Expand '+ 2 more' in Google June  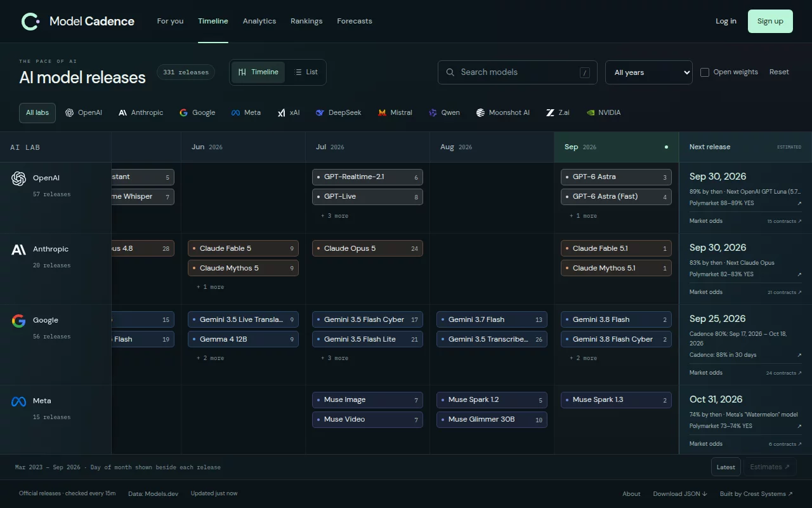click(210, 358)
